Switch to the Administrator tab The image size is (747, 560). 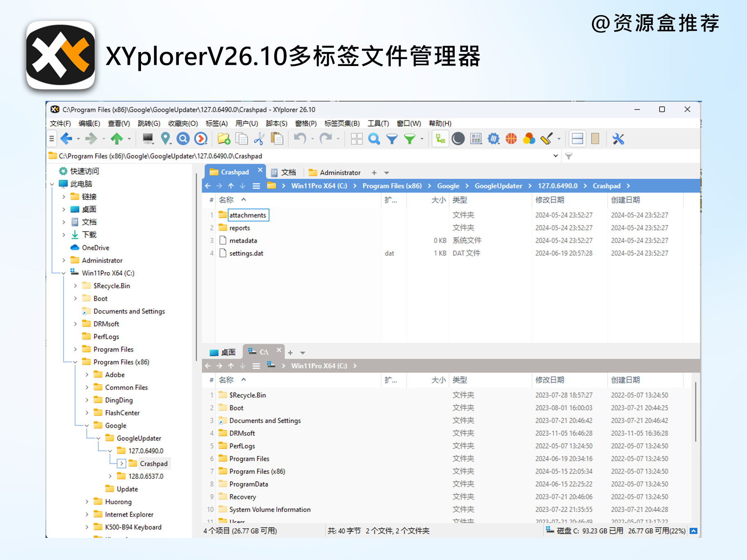[335, 173]
